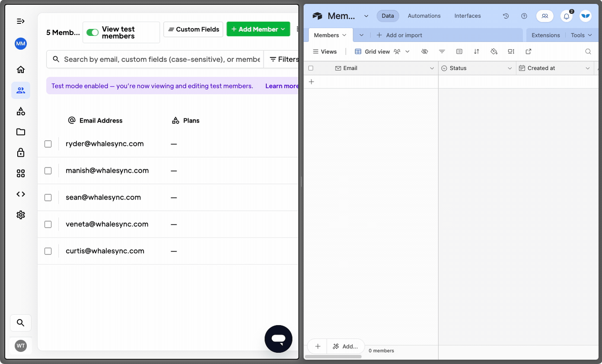Adjust row height via the row height icon
Viewport: 602px width, 364px height.
(x=511, y=51)
